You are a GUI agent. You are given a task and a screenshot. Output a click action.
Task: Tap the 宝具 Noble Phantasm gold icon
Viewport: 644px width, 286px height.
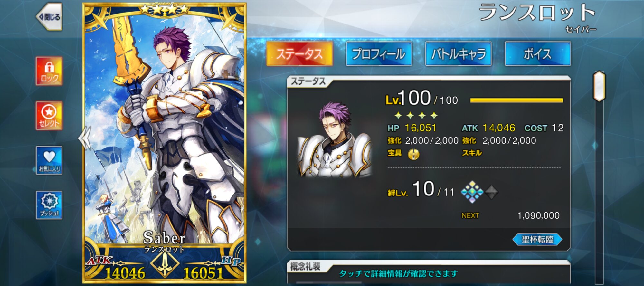(413, 154)
